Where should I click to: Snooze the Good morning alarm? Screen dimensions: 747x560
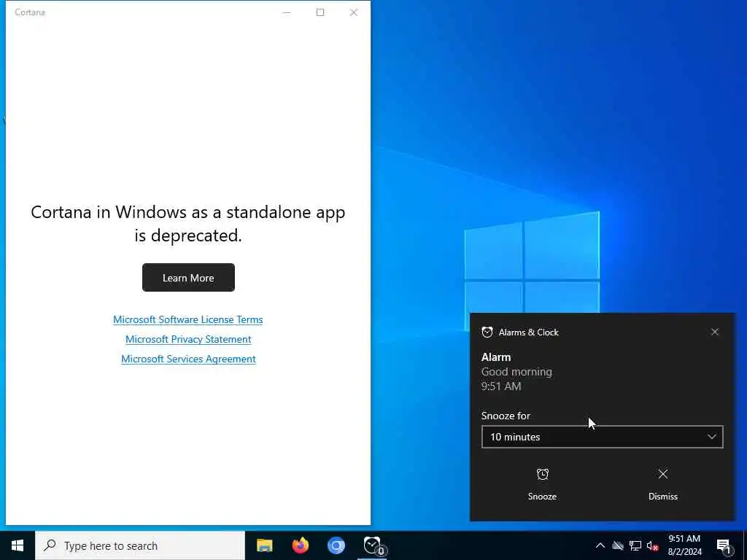(x=542, y=484)
